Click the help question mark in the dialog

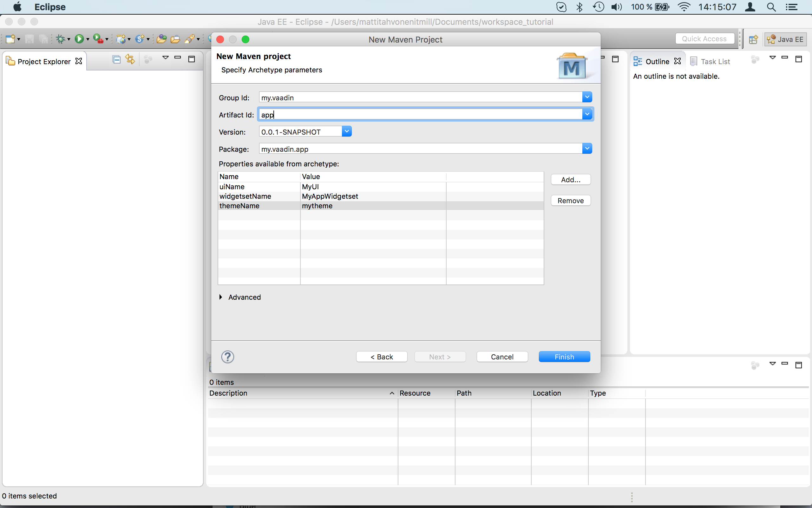point(227,357)
